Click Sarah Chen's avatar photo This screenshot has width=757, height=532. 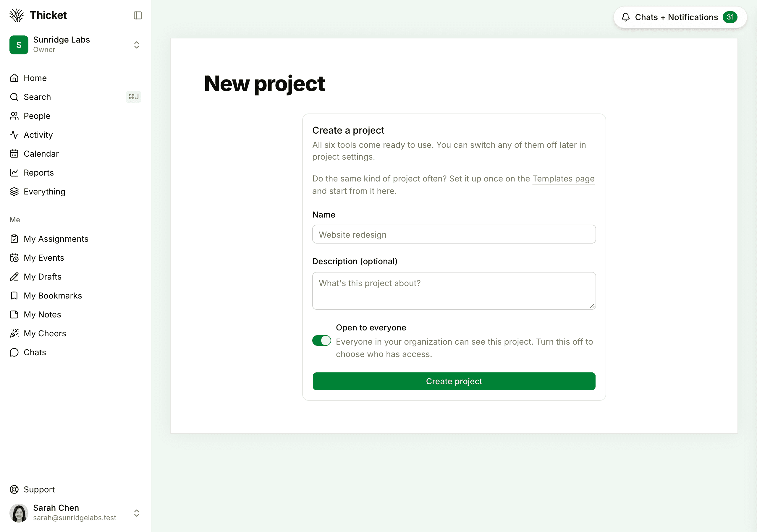(x=19, y=513)
